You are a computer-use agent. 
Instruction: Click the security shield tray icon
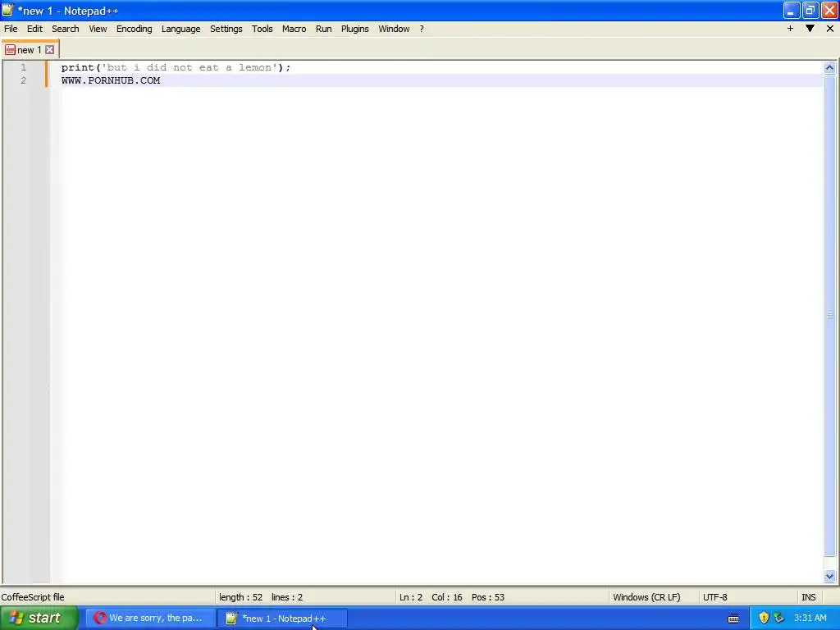(764, 618)
